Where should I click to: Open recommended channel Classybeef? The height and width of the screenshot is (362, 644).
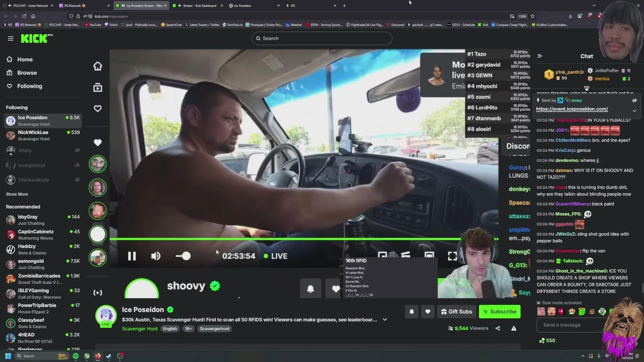click(43, 323)
